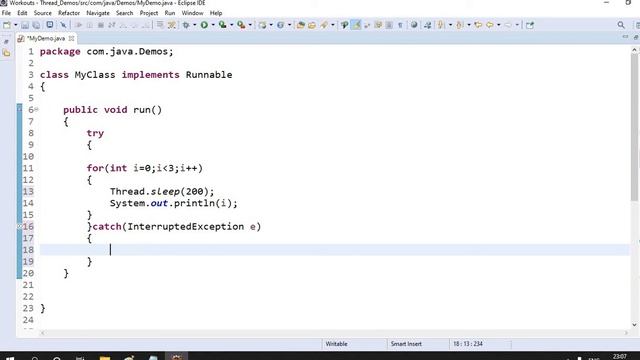Click the Save toolbar icon
The height and width of the screenshot is (360, 640).
(x=25, y=25)
